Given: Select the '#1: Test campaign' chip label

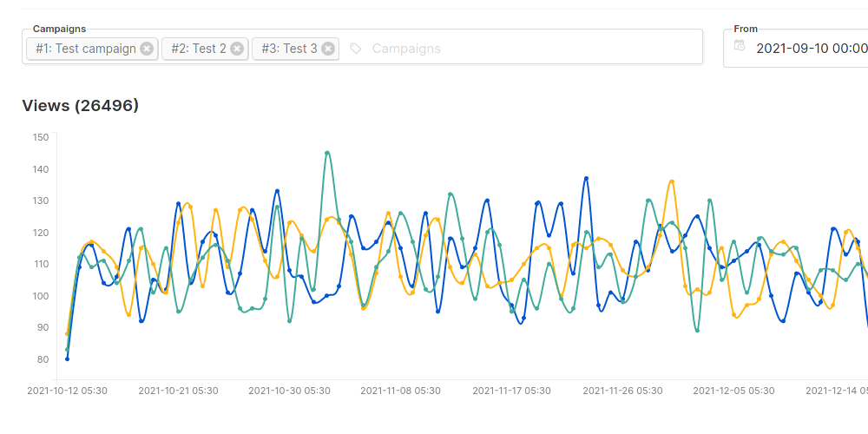Looking at the screenshot, I should (86, 49).
